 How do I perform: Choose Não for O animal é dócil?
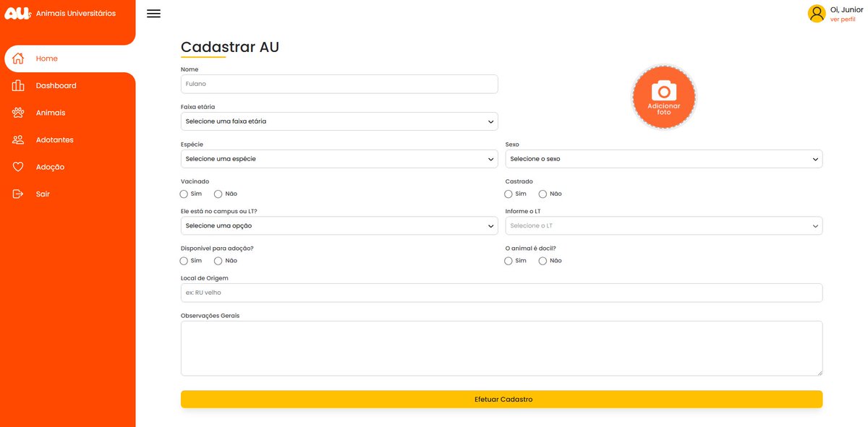(543, 261)
